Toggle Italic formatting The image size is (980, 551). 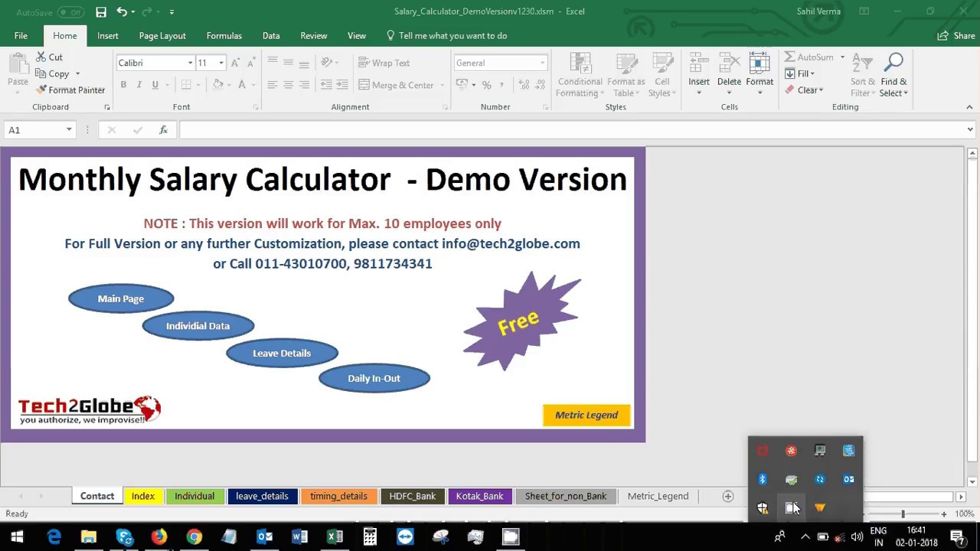(x=139, y=85)
